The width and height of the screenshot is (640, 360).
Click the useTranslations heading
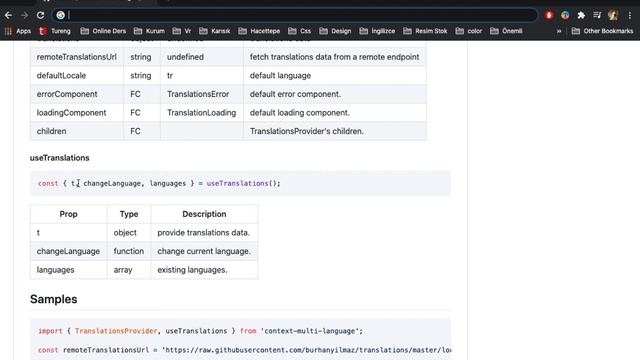60,158
